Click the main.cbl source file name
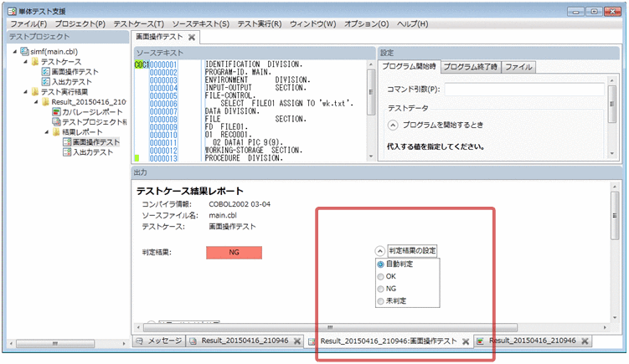 pos(223,215)
